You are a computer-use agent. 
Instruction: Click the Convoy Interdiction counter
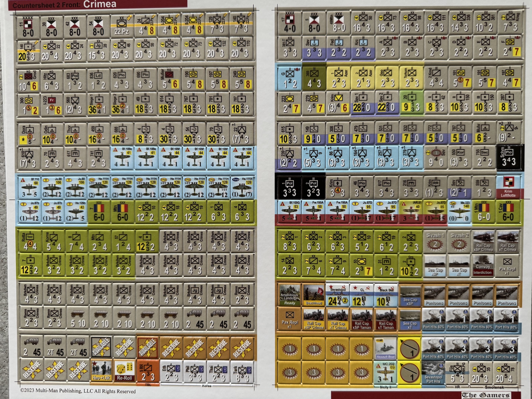[x=482, y=266]
